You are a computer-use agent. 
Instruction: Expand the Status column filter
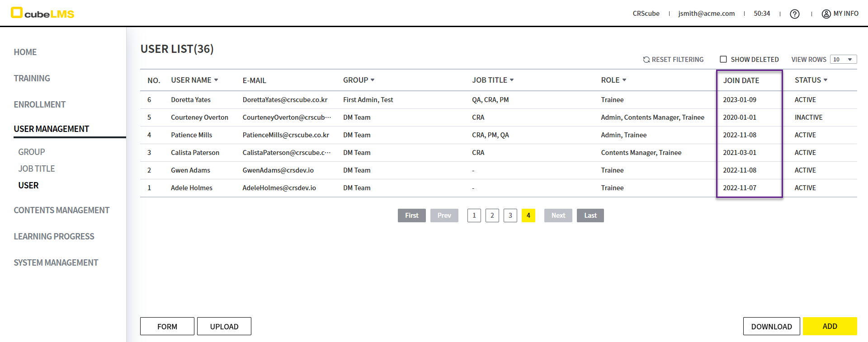[x=826, y=80]
